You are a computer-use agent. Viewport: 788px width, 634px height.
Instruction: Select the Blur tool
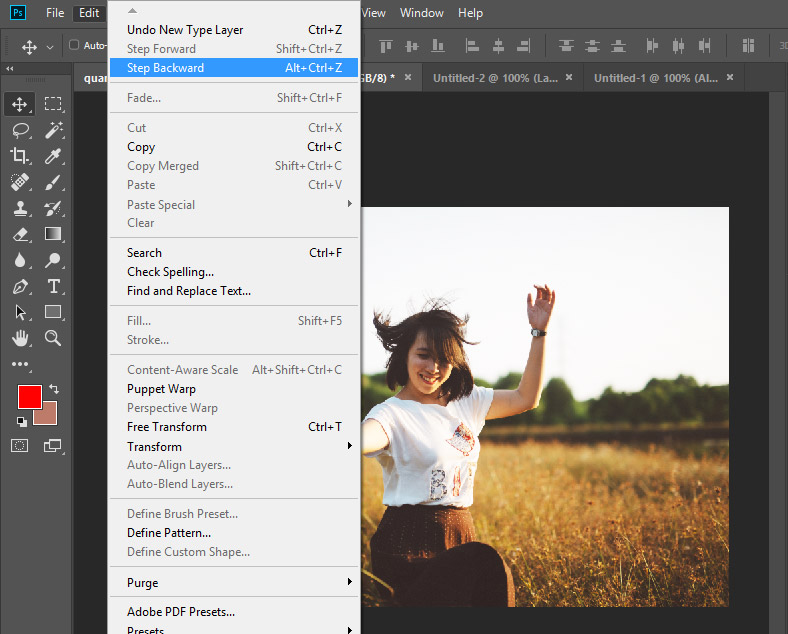pos(20,260)
